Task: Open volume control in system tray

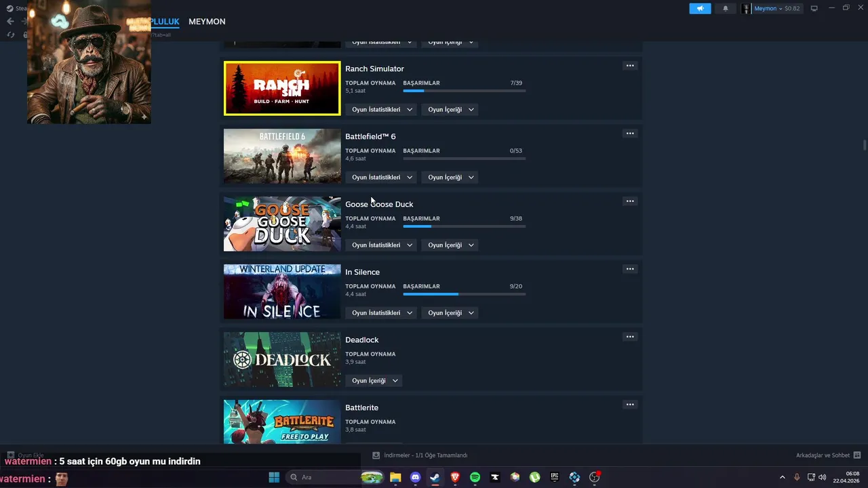Action: pyautogui.click(x=823, y=477)
